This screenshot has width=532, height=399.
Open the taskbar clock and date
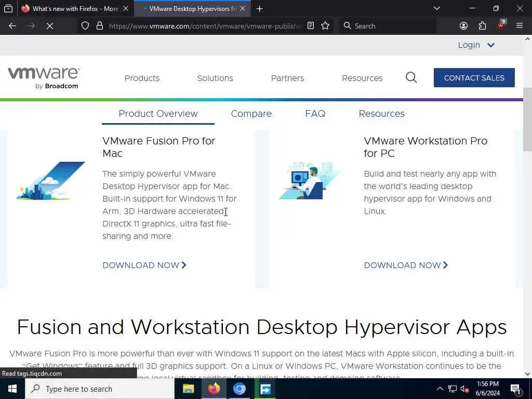pos(487,389)
